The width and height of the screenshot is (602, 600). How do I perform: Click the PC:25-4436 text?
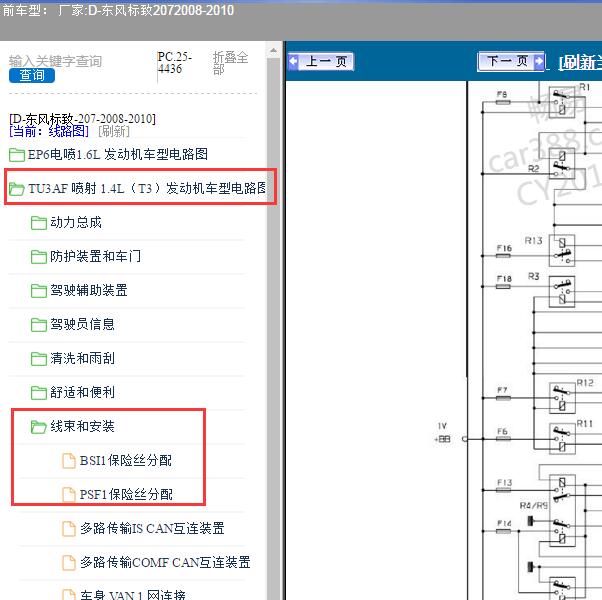coord(175,63)
